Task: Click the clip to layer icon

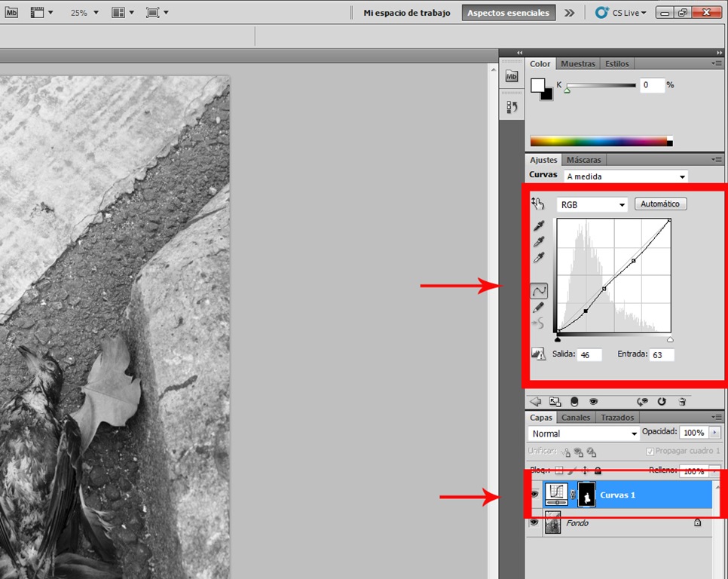Action: tap(574, 402)
